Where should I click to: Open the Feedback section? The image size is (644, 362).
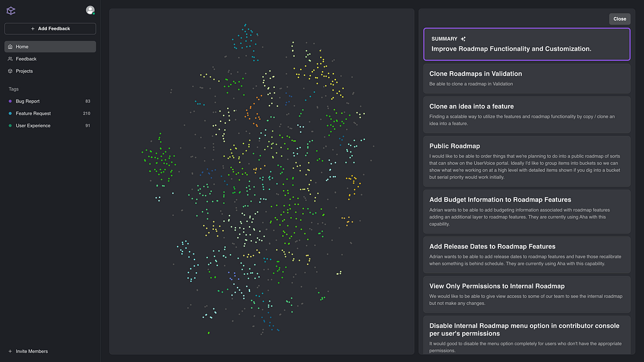pos(50,59)
